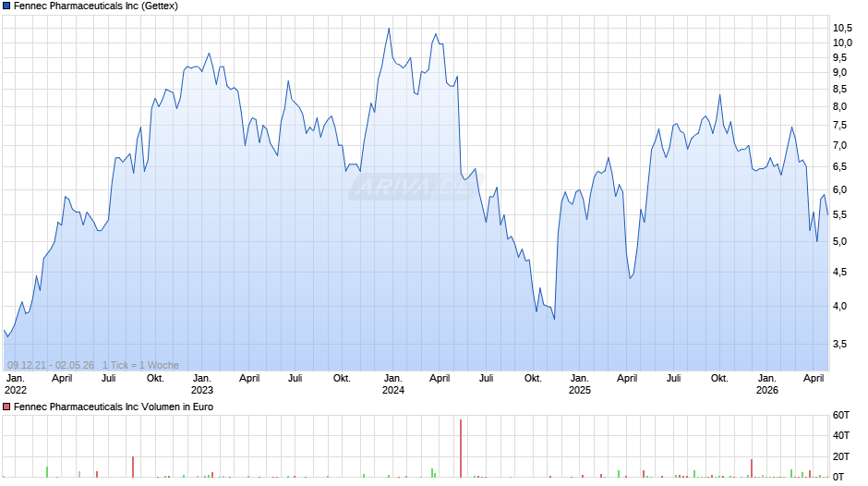Screen dimensions: 868x486
Task: Click the 'Fennec Pharmaceuticals Inc (Gettex)' chart title
Action: pos(96,6)
